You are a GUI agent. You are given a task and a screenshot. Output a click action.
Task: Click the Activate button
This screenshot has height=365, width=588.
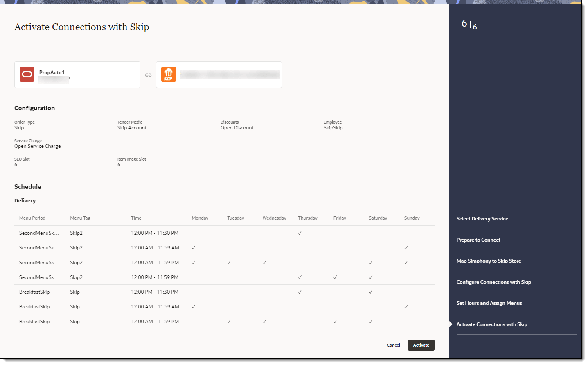pyautogui.click(x=421, y=345)
